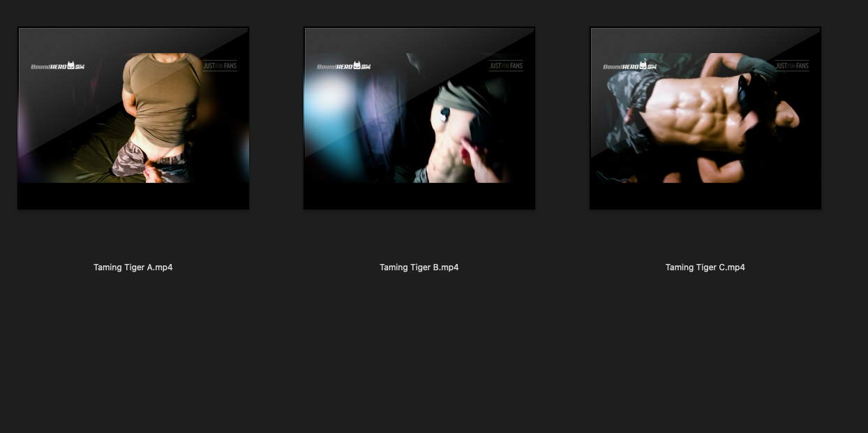Click the black bar under Taming Tiger B preview
This screenshot has width=868, height=433.
[x=419, y=196]
